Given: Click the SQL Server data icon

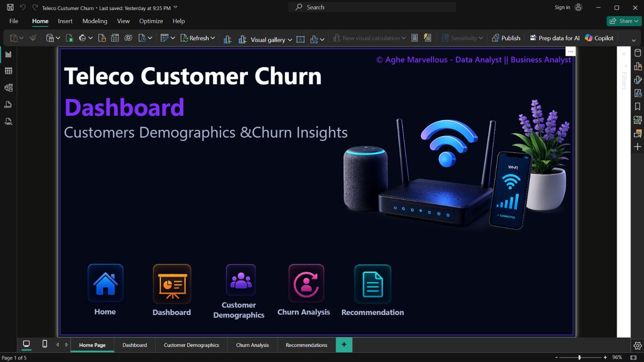Looking at the screenshot, I should [x=102, y=38].
